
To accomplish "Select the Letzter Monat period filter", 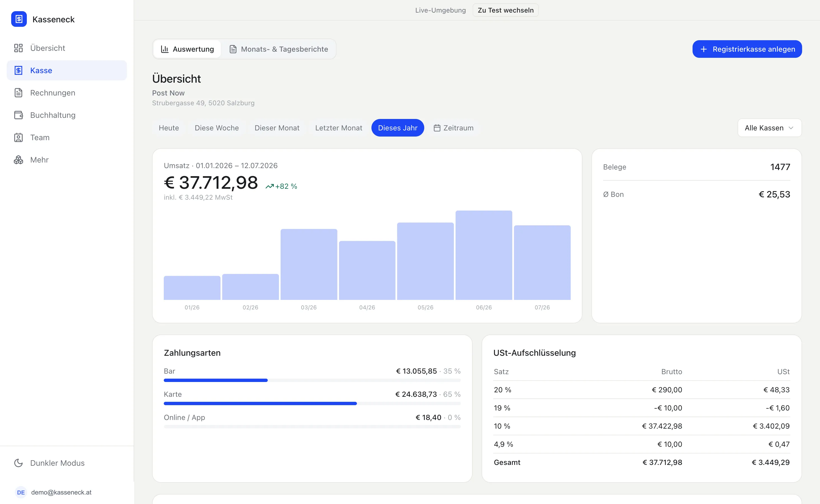I will click(x=339, y=128).
